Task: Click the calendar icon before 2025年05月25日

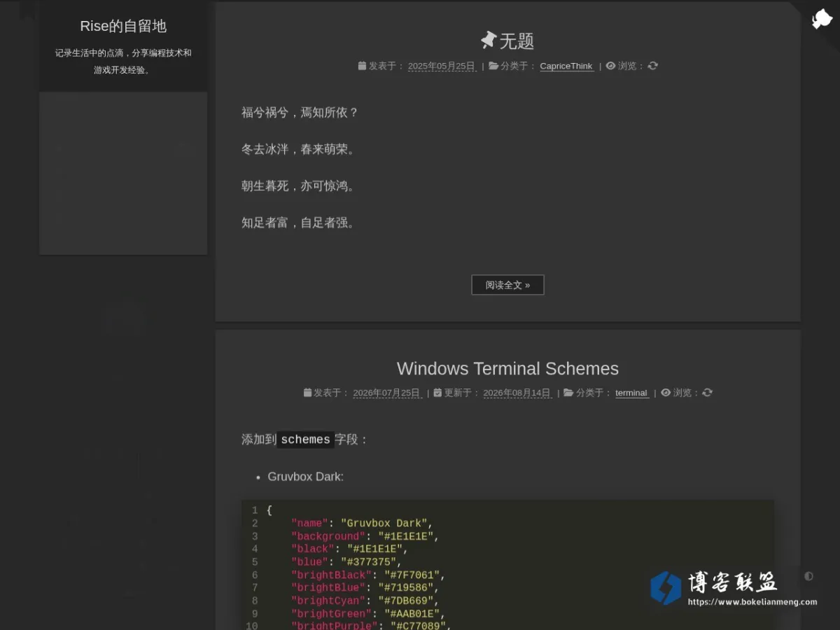Action: 362,66
